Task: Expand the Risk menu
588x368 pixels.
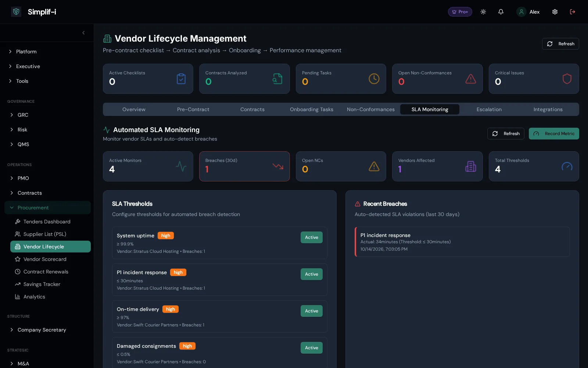Action: (x=47, y=130)
